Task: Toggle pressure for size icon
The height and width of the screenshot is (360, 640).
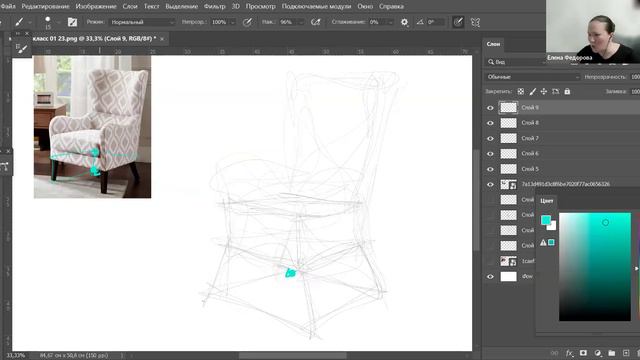Action: click(x=458, y=22)
